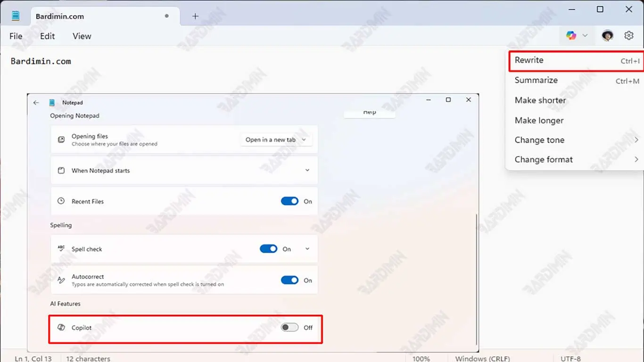Click the Recent Files clock icon
Viewport: 644px width, 362px height.
point(61,201)
